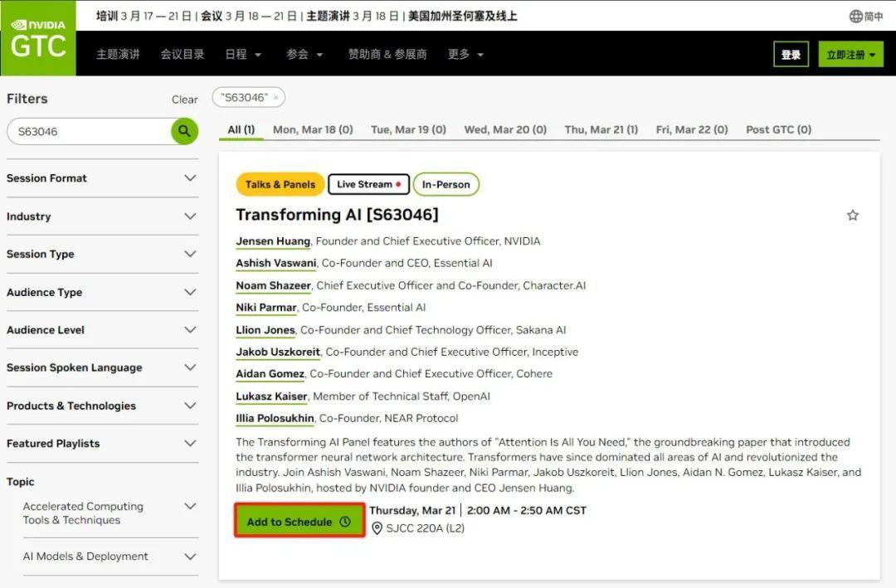
Task: Favorite the session with the star icon
Action: pyautogui.click(x=853, y=216)
